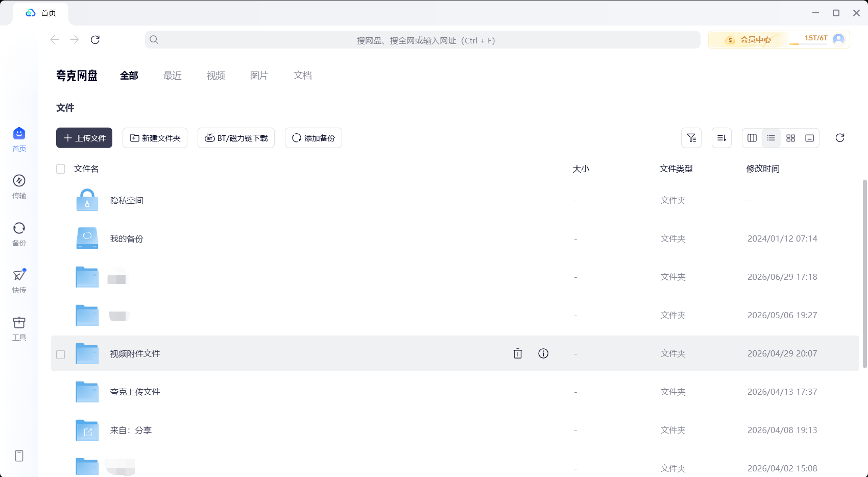Click the 新建文件夹 button
868x477 pixels.
tap(155, 138)
